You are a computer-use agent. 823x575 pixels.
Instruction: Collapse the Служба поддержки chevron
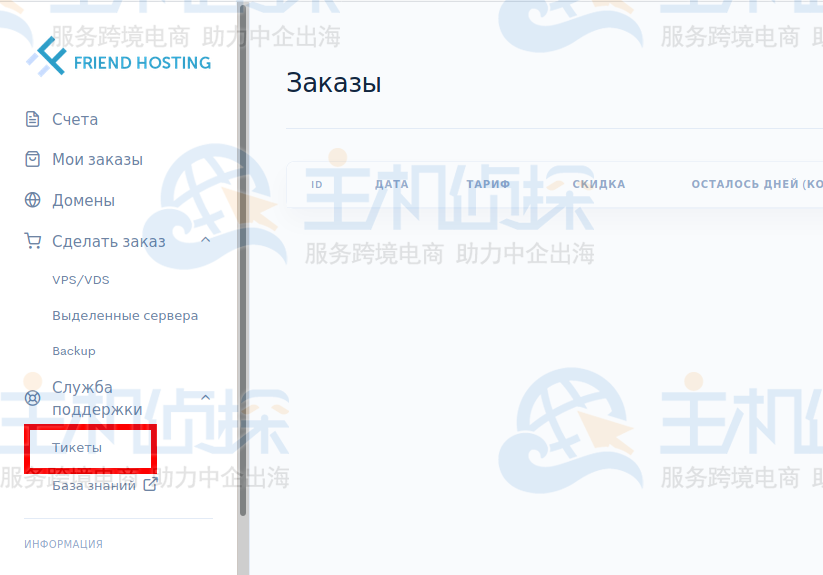(206, 397)
